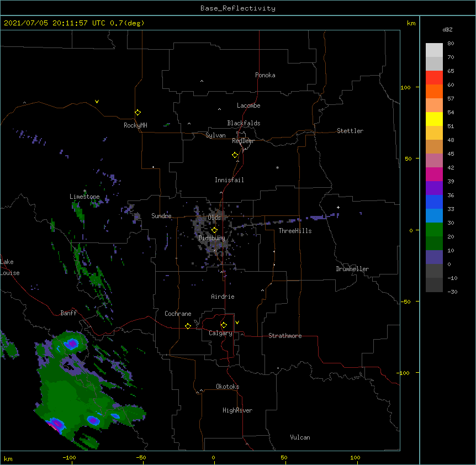The height and width of the screenshot is (465, 476).
Task: Select the Drumheller label
Action: click(352, 269)
